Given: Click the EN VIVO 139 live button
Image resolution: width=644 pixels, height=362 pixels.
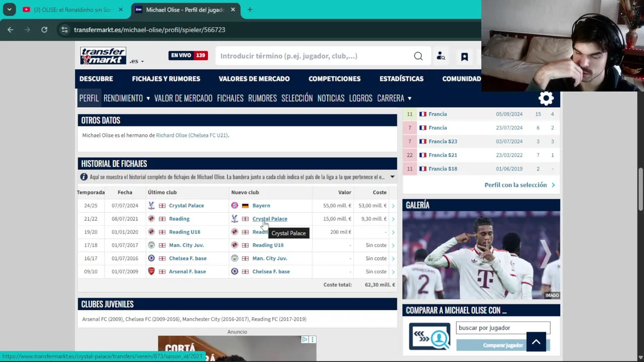Looking at the screenshot, I should coord(188,55).
